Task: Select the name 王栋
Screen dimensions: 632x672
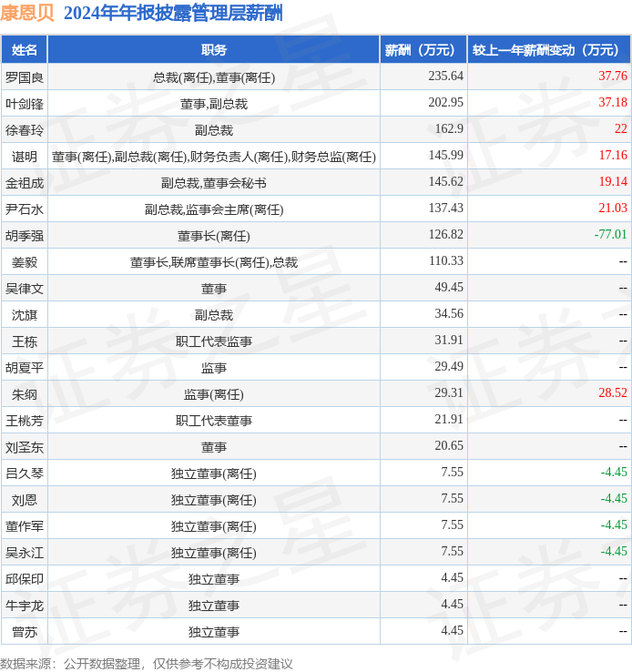Action: point(25,341)
